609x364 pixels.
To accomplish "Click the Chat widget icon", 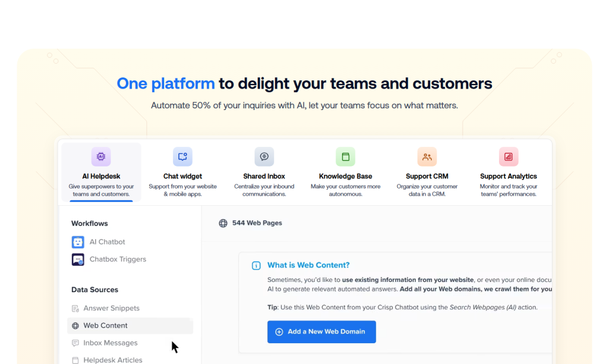I will pos(183,156).
